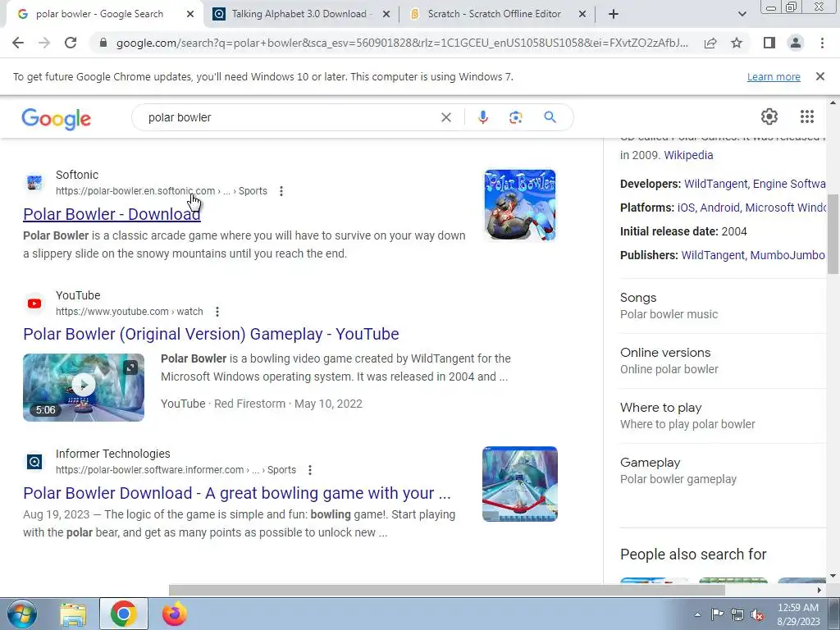Open Firefox from the taskbar
Image resolution: width=840 pixels, height=630 pixels.
coord(174,614)
